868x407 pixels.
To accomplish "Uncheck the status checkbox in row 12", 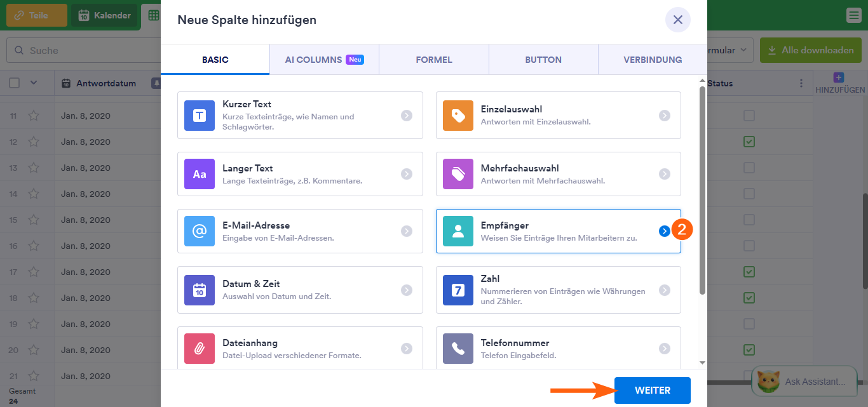I will (x=749, y=142).
